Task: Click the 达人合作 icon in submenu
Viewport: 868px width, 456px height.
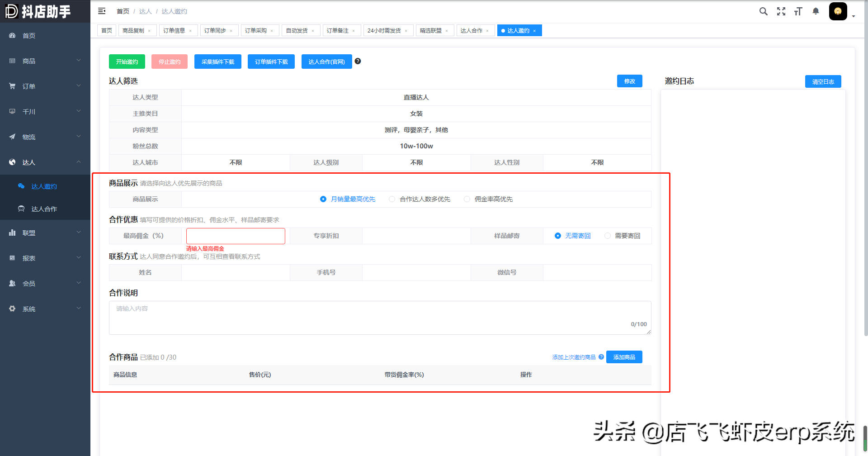Action: point(21,209)
